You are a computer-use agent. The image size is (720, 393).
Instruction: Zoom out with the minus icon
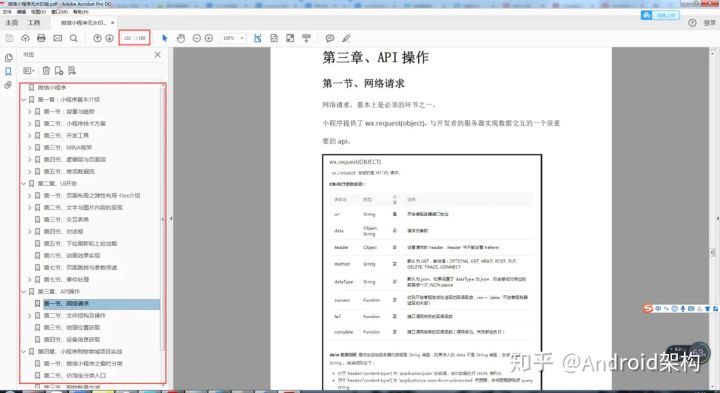coord(197,38)
